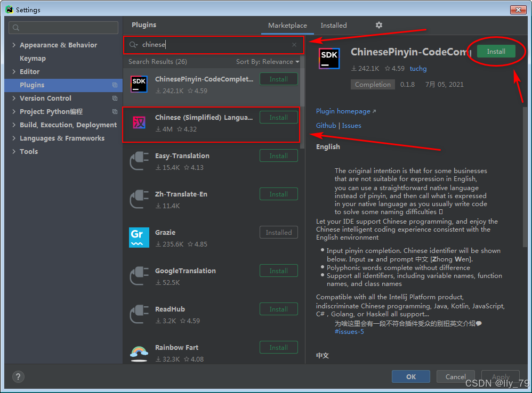Viewport: 532px width, 393px height.
Task: Click the settings search magnifier icon in sidebar
Action: pos(16,28)
